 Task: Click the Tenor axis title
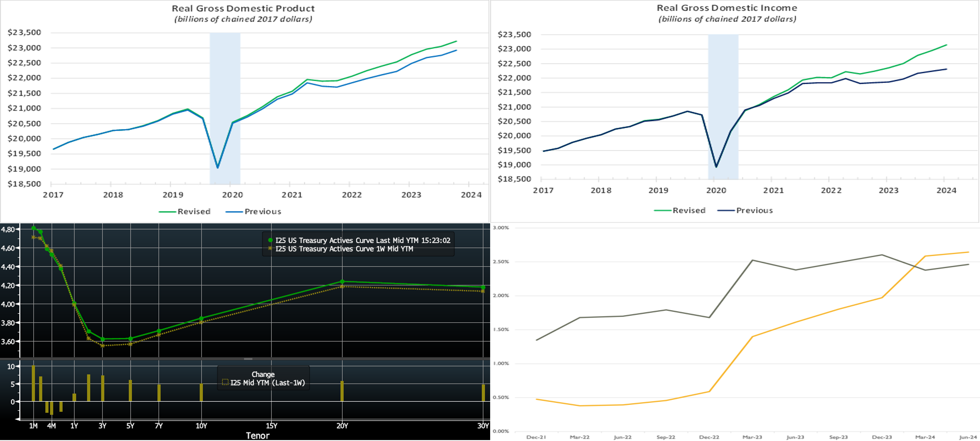point(257,436)
